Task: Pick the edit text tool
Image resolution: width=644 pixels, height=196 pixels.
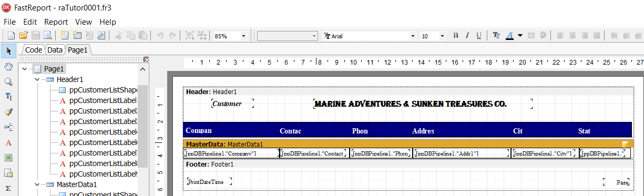Action: (8, 97)
